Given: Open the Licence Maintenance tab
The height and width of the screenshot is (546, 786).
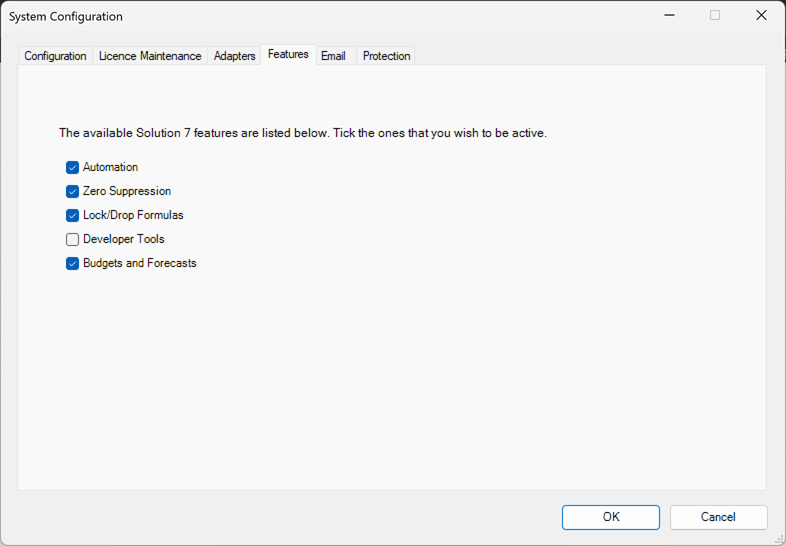Looking at the screenshot, I should coord(150,56).
